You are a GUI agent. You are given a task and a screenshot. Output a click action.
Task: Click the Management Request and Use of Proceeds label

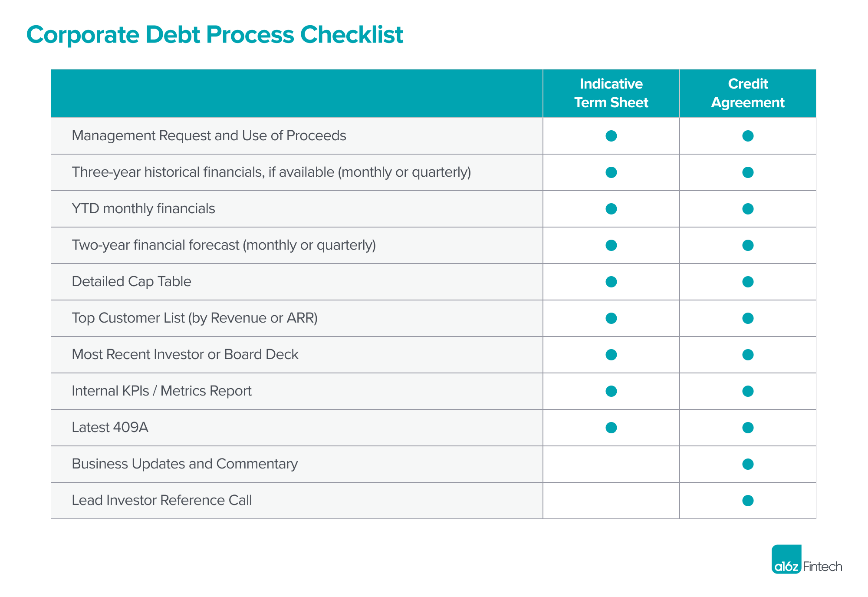pos(209,136)
